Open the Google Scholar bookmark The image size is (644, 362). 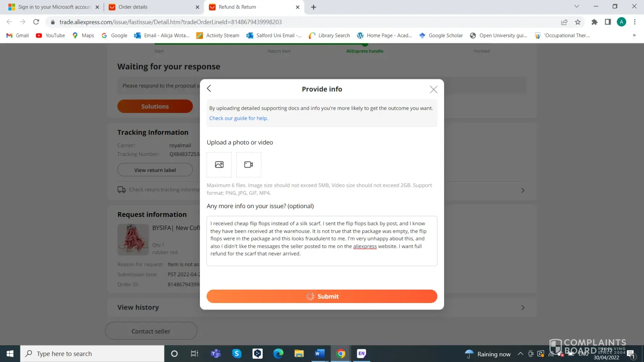tap(441, 35)
